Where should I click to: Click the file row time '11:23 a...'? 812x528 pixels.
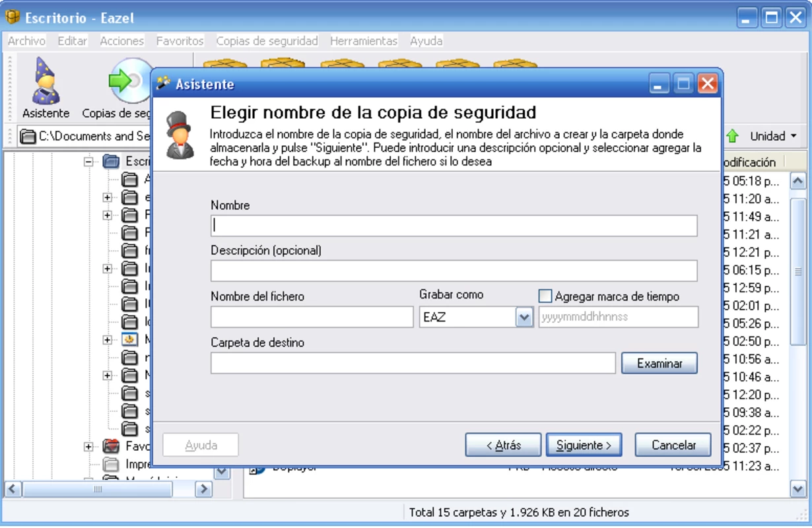pyautogui.click(x=751, y=466)
